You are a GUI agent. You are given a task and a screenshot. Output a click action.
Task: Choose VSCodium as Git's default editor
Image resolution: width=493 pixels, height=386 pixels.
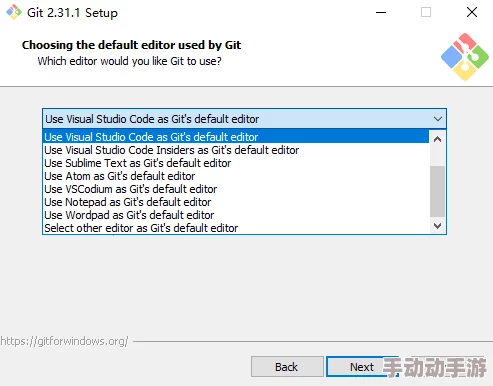[x=236, y=189]
